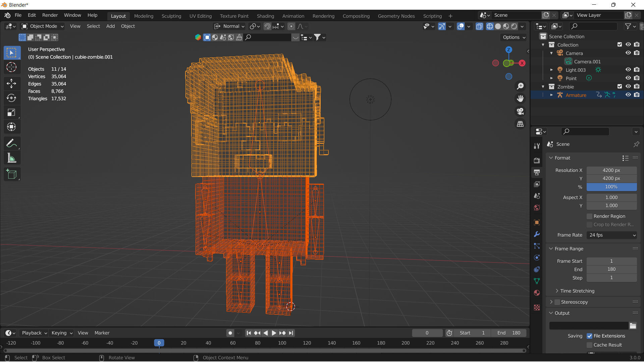
Task: Click the resolution percentage slider
Action: click(611, 187)
